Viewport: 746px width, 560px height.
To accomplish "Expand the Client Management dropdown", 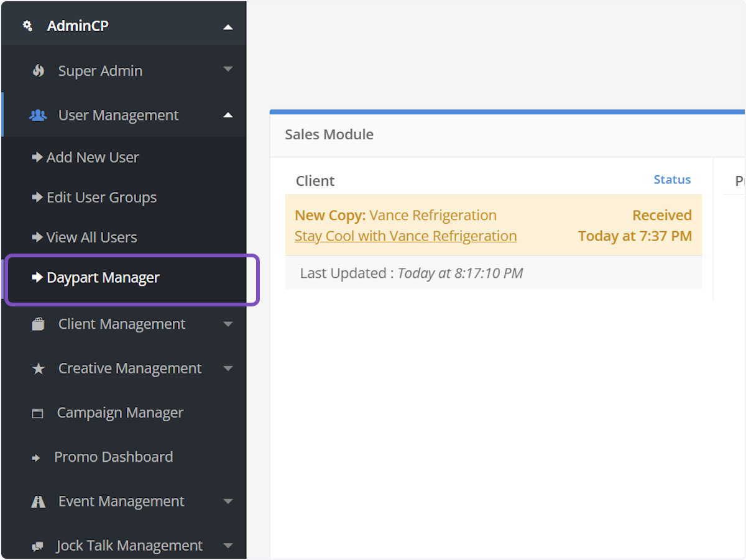I will (x=228, y=324).
